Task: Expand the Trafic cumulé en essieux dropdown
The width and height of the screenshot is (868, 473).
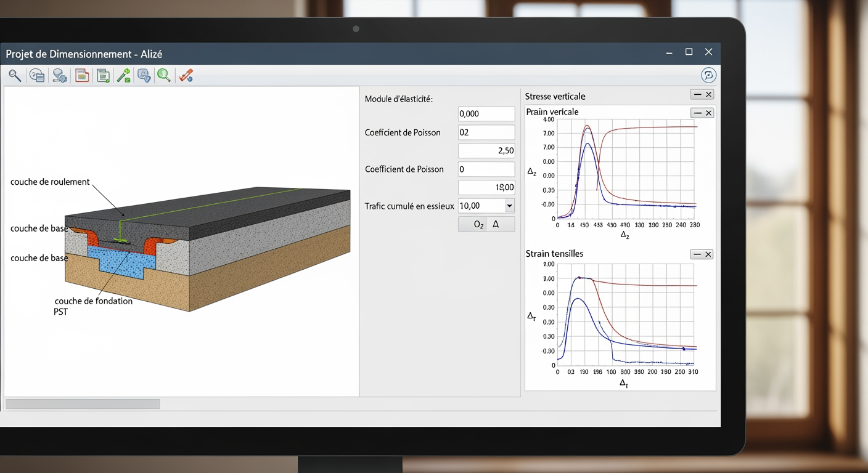Action: pyautogui.click(x=509, y=206)
